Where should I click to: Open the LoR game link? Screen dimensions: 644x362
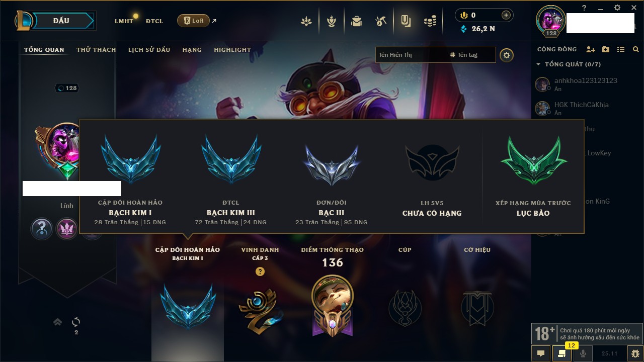193,21
